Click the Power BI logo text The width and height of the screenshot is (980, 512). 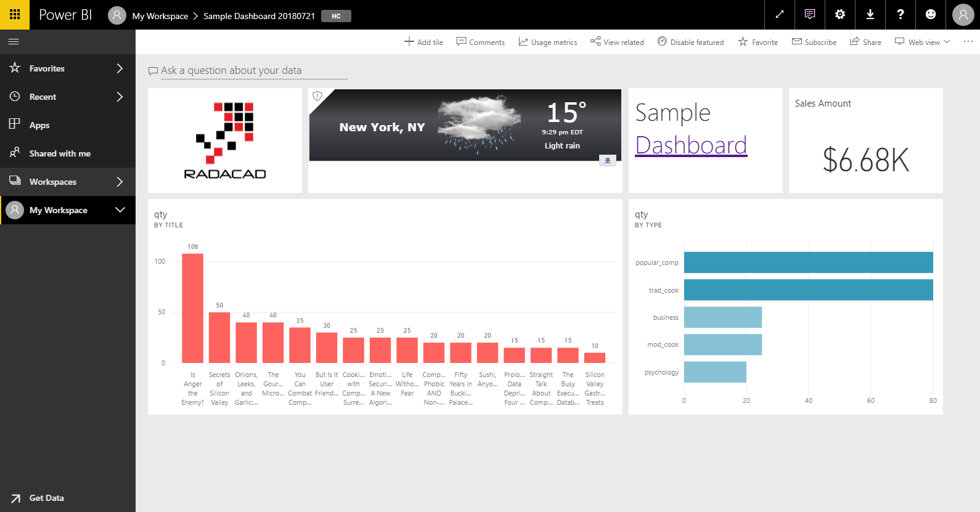point(65,15)
